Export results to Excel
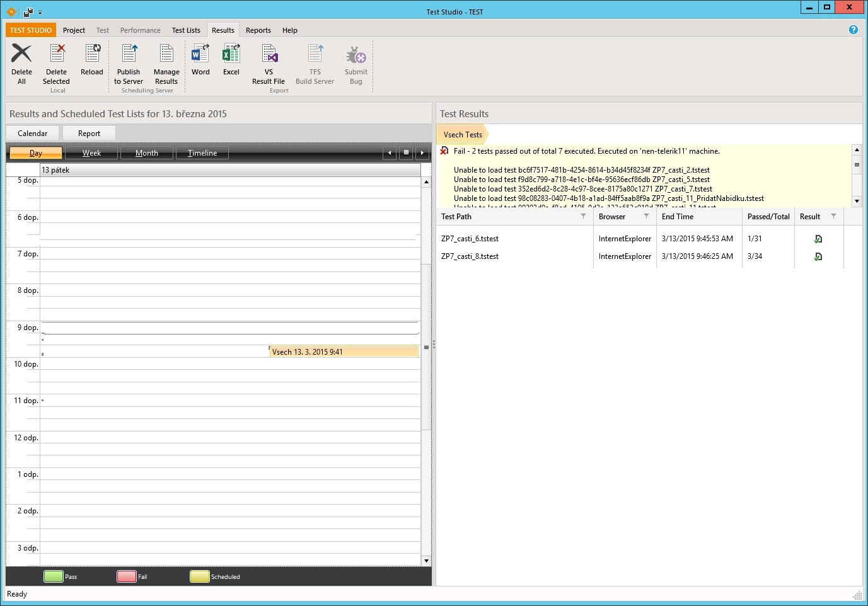 pyautogui.click(x=231, y=55)
